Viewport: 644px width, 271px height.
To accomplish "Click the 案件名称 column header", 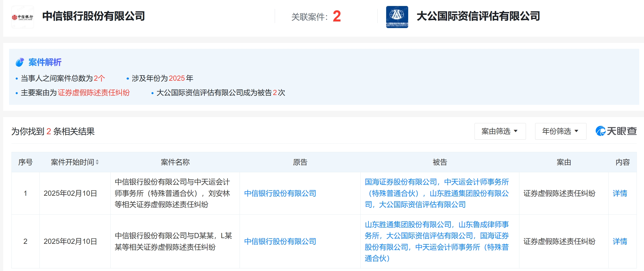I will pos(175,162).
